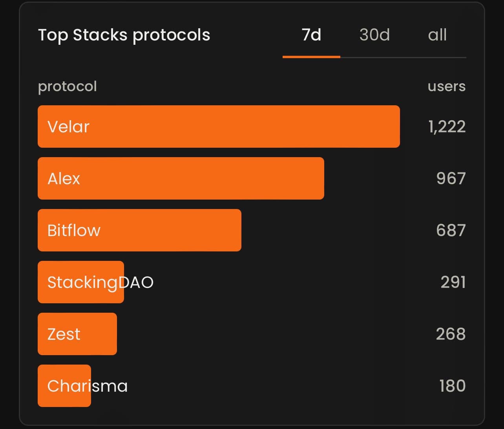
Task: Choose the Zest protocol bar
Action: point(77,334)
